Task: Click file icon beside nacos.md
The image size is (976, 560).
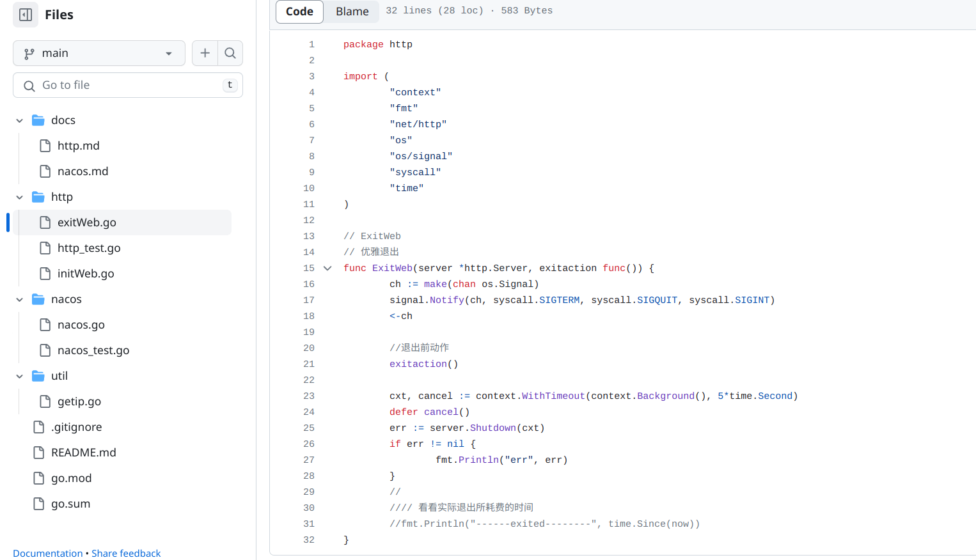Action: [x=45, y=171]
